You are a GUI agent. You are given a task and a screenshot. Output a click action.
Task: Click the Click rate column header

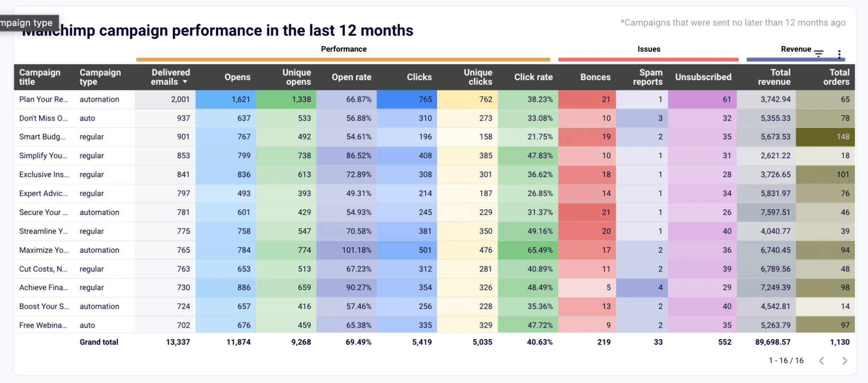[533, 77]
